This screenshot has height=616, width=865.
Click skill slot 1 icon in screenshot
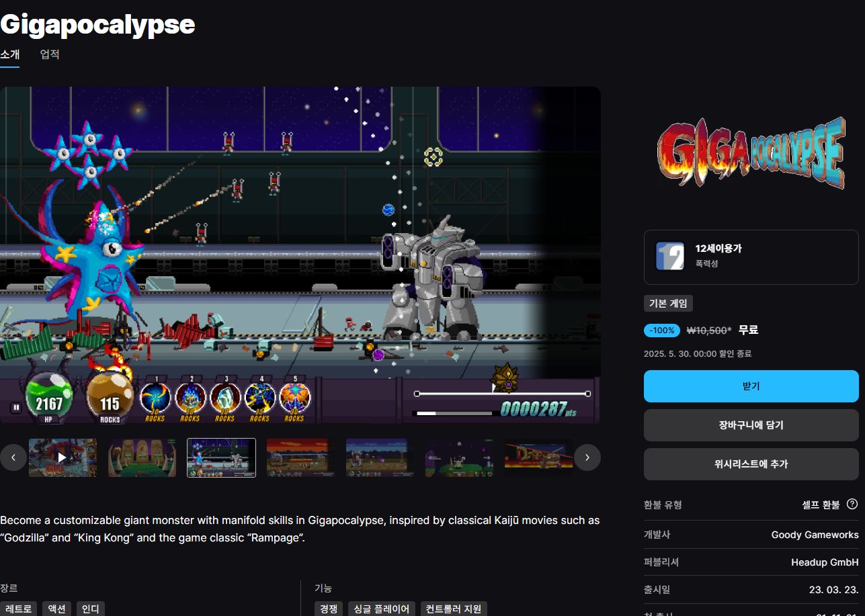(x=155, y=397)
